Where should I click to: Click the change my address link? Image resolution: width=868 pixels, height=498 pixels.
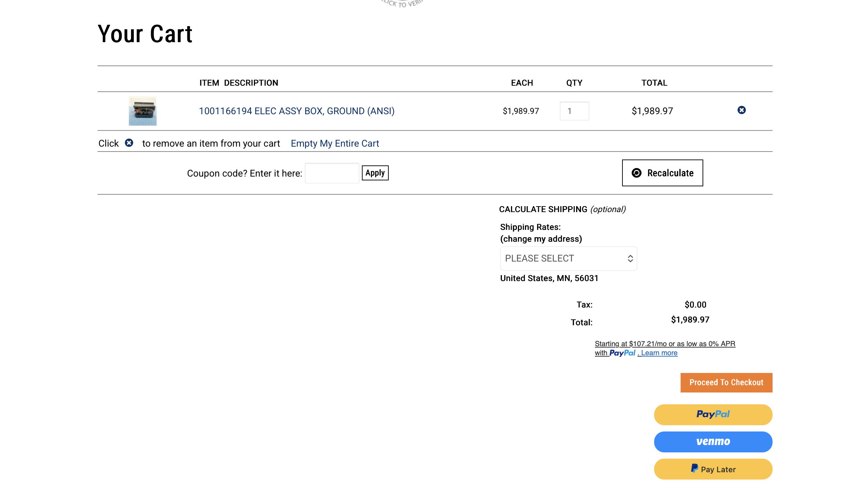(541, 239)
